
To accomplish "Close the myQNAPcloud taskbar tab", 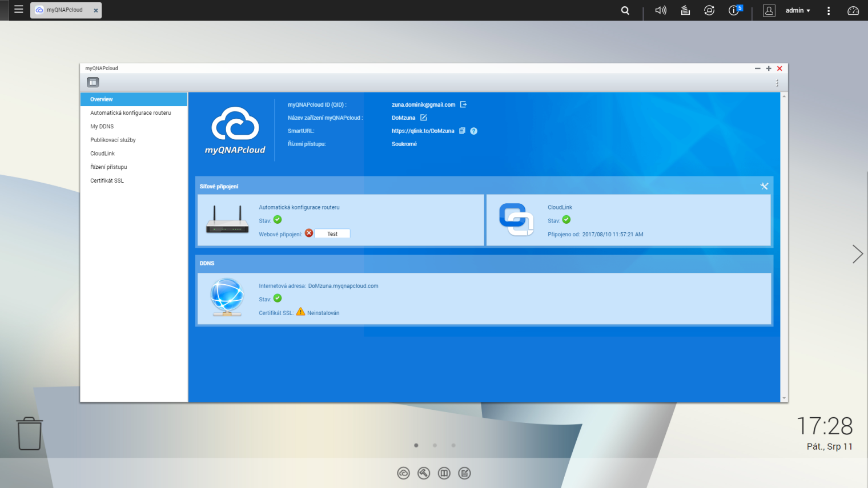I will 96,10.
